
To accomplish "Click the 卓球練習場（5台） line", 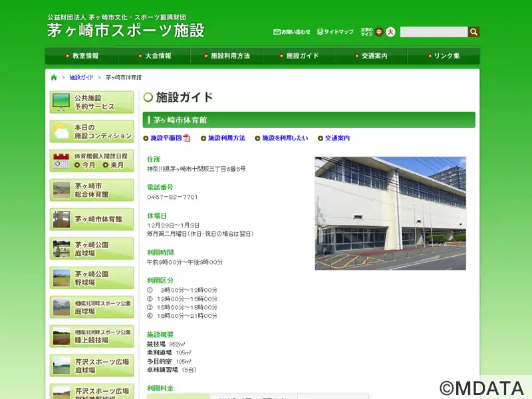I will click(172, 370).
